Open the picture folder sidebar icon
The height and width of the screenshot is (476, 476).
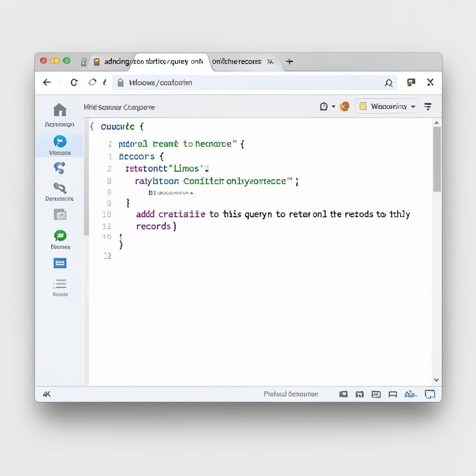click(60, 214)
